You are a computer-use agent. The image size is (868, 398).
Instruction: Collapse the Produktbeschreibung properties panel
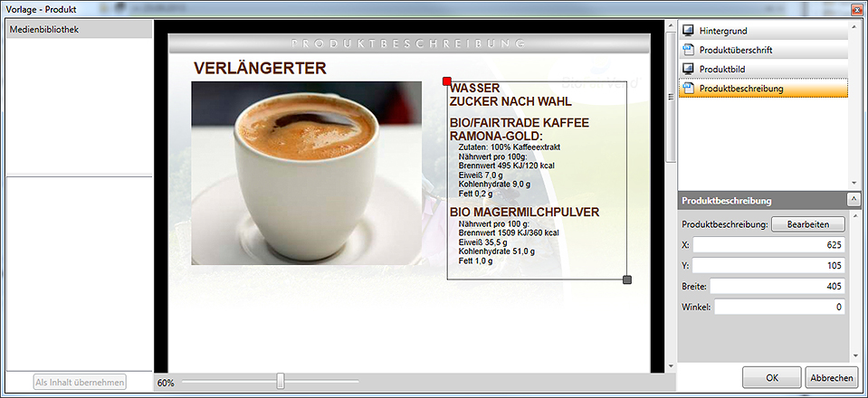tap(854, 200)
